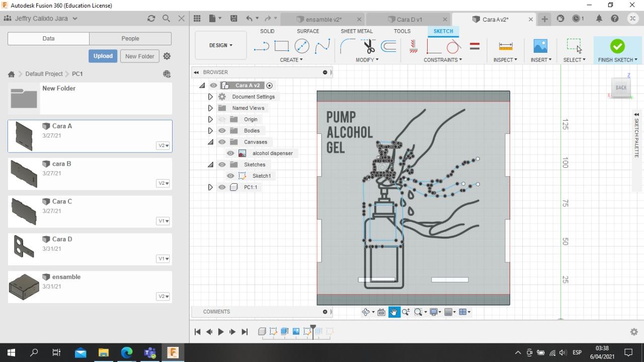Open the Measure inspect tool
This screenshot has height=362, width=644.
pos(505,46)
